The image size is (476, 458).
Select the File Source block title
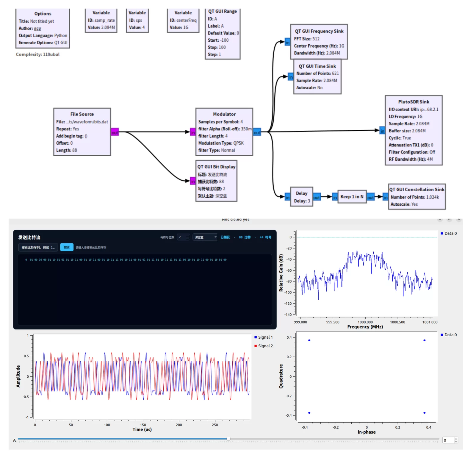82,114
